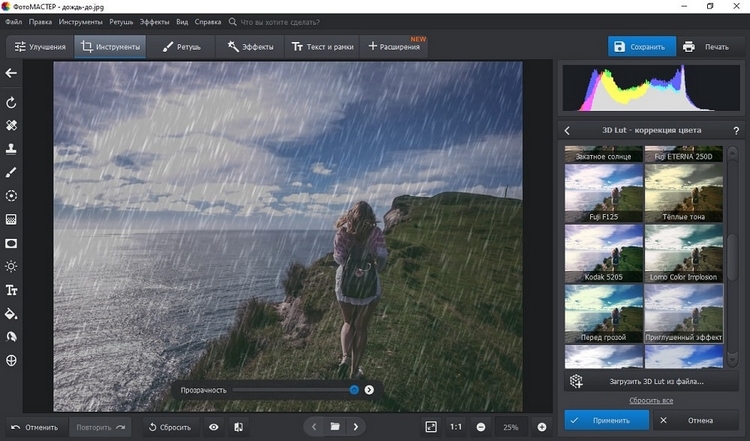Screen dimensions: 750x441
Task: Select the healing bandage tool
Action: [12, 126]
